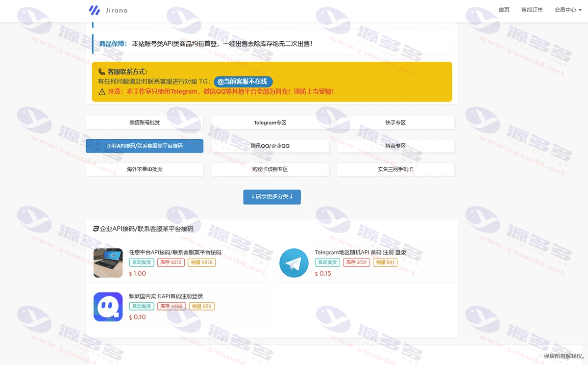This screenshot has width=588, height=365.
Task: Click the 自动发货 tag under Telegram地区随机API
Action: click(327, 262)
